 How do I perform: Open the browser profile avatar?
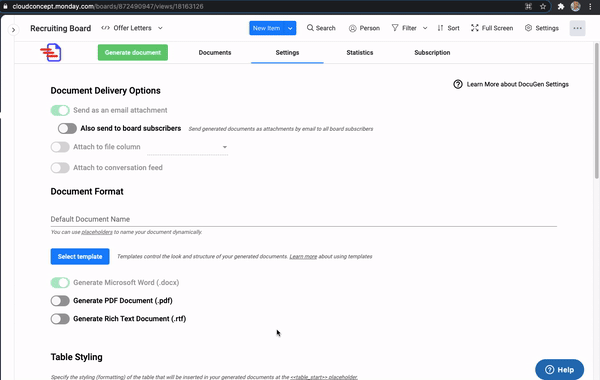[576, 6]
